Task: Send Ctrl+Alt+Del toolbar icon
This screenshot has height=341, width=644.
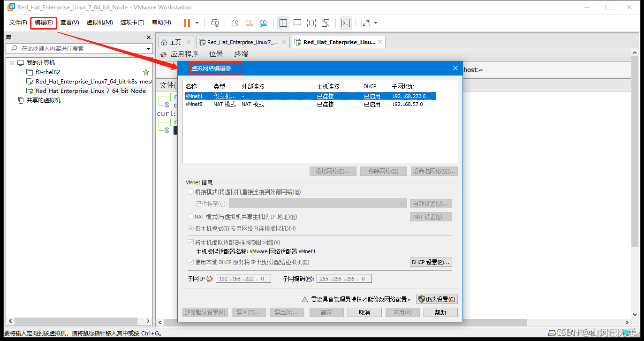Action: (215, 23)
